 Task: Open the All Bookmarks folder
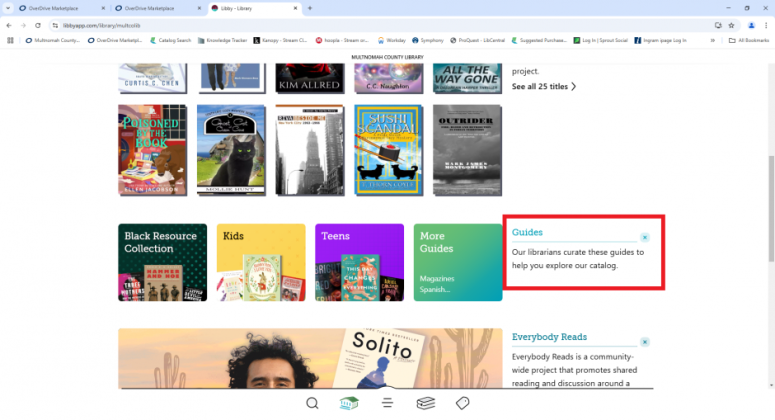tap(749, 41)
